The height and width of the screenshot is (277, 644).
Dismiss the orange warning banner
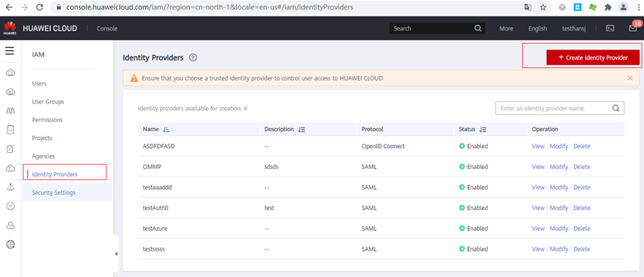[630, 77]
